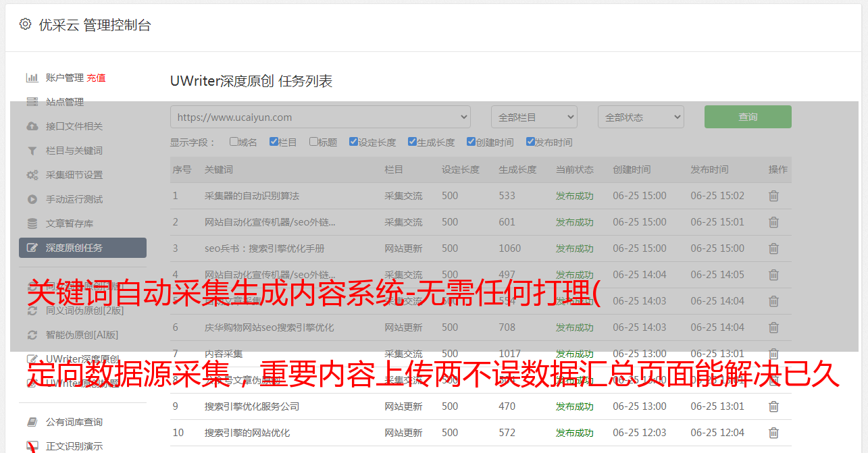The image size is (868, 453).
Task: Toggle the 标题 display checkbox
Action: click(313, 142)
